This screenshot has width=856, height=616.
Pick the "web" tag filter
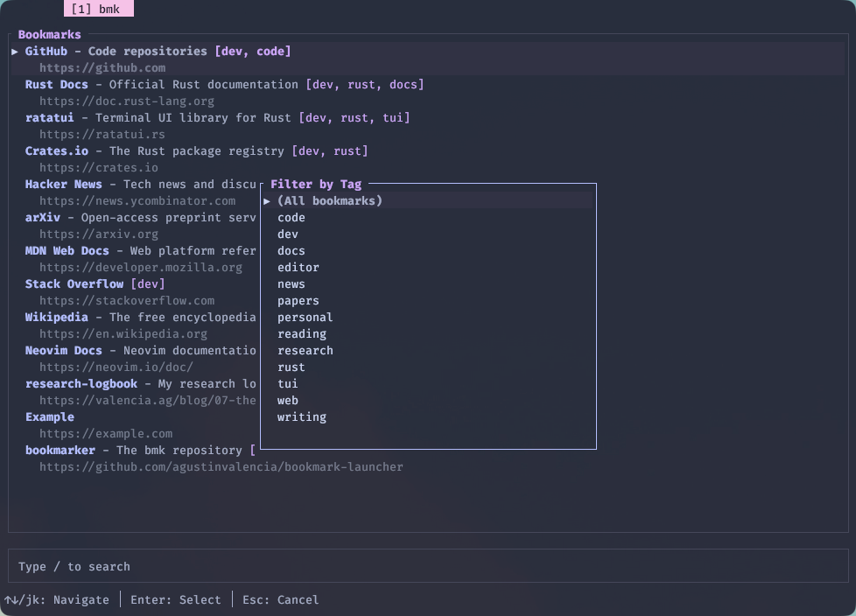click(x=288, y=401)
